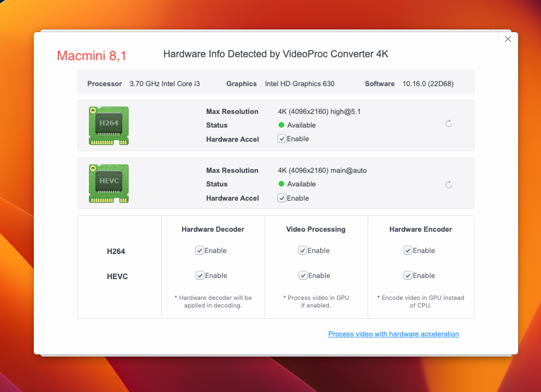
Task: Click the 'Macmini 8,1' model text
Action: (92, 56)
